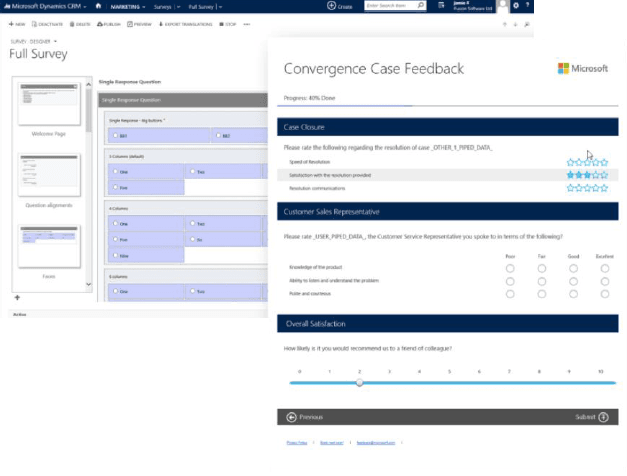Click the help question mark icon
Viewport: 627px width, 476px height.
pos(529,6)
